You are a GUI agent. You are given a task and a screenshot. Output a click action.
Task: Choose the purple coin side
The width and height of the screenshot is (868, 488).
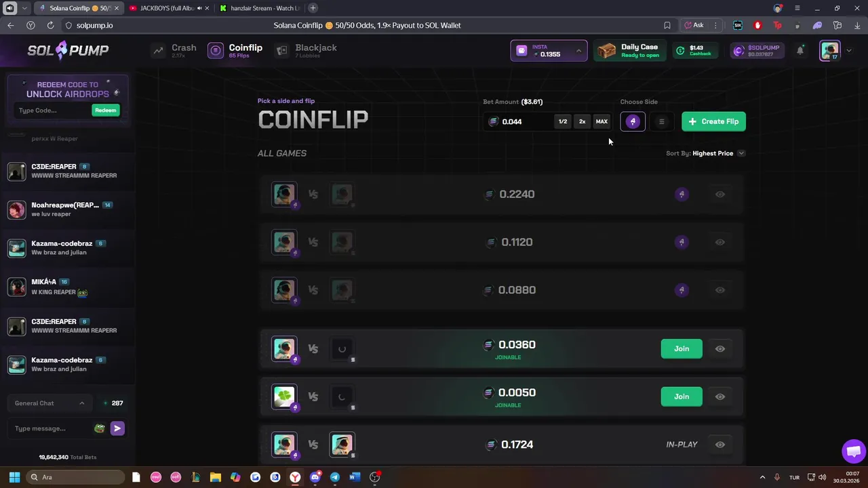[633, 121]
